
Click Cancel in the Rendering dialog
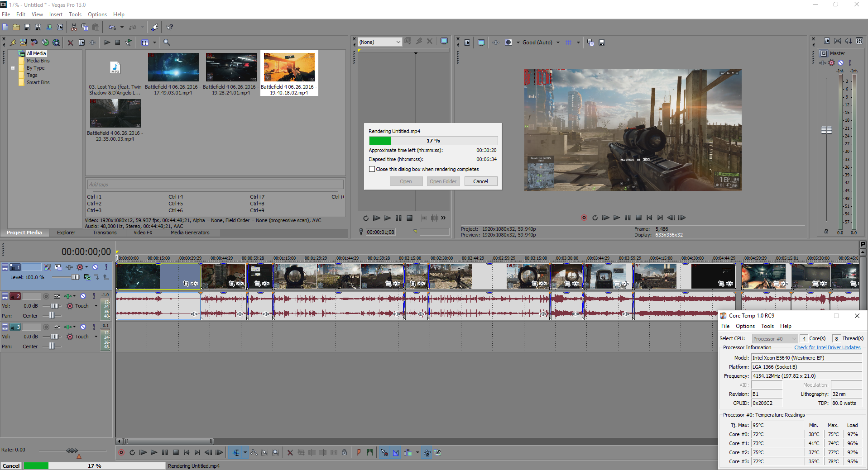click(x=480, y=181)
